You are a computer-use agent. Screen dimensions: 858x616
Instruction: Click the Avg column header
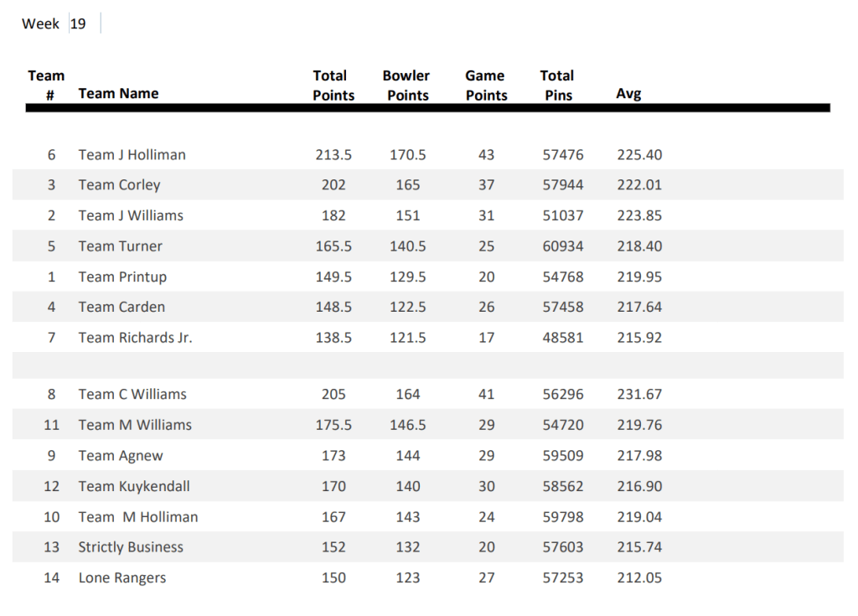(628, 94)
